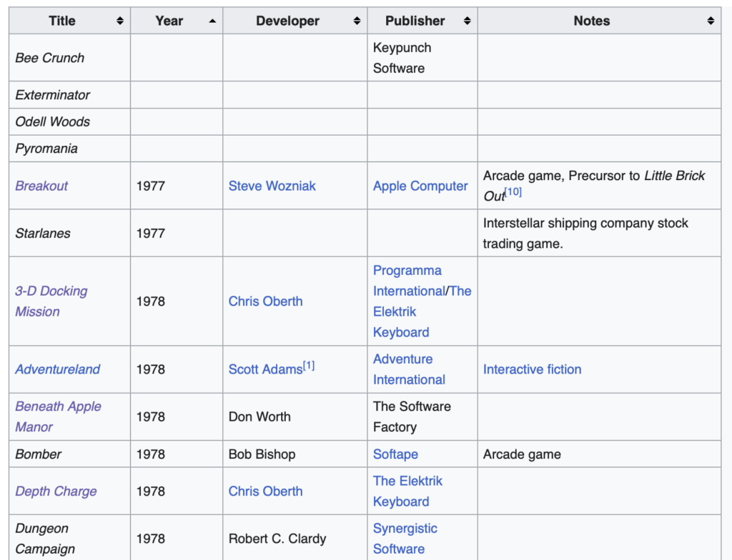Select the Interstellar shipping company note text
Screen dimensions: 732x560
585,233
